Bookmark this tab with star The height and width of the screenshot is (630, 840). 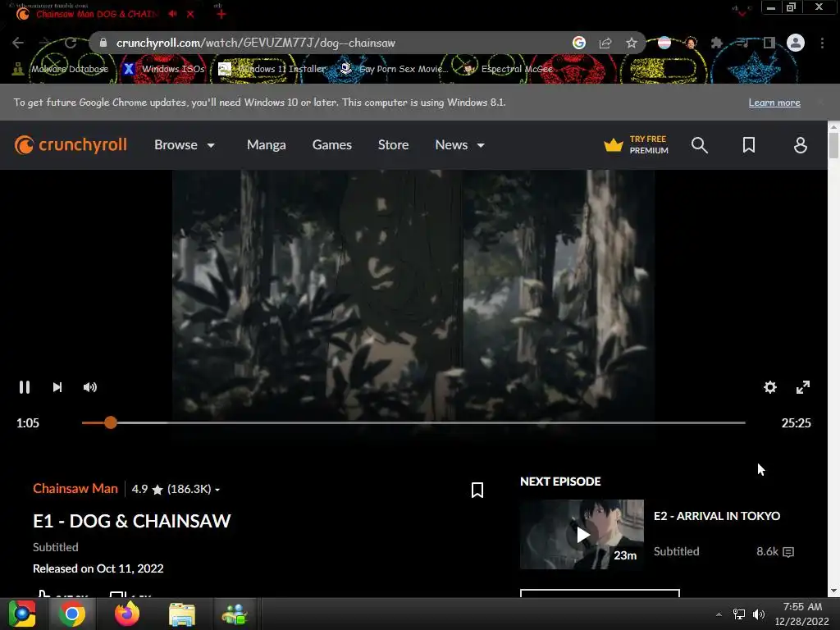coord(632,43)
